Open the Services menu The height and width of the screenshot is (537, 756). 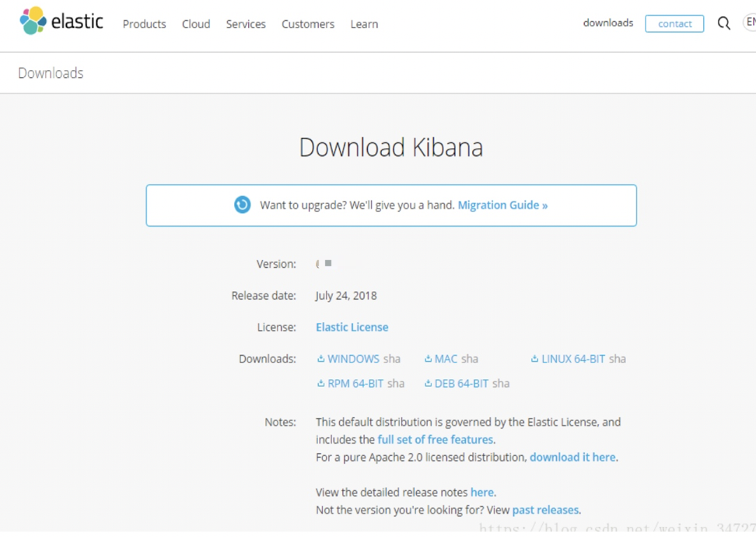(x=246, y=24)
